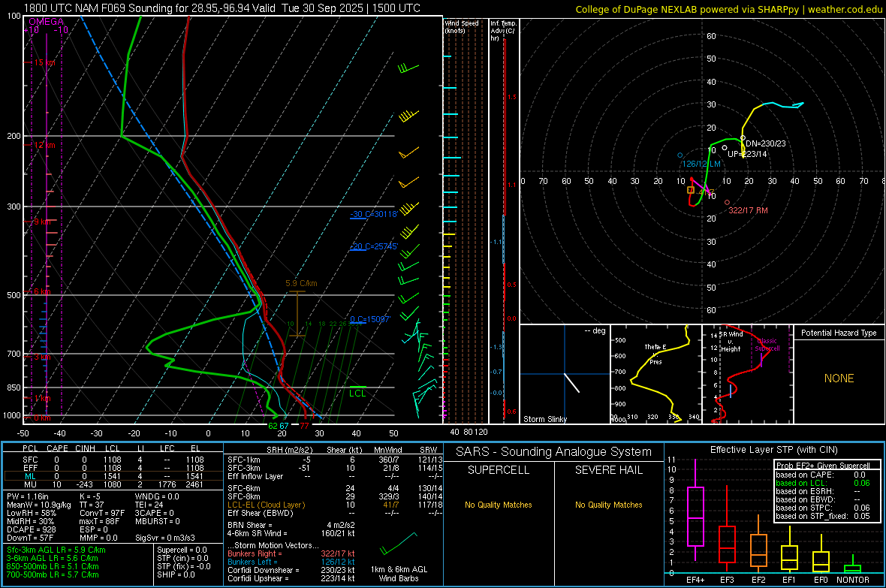Click the SARS - Sounding Analogue System title
This screenshot has width=886, height=588.
pyautogui.click(x=554, y=452)
